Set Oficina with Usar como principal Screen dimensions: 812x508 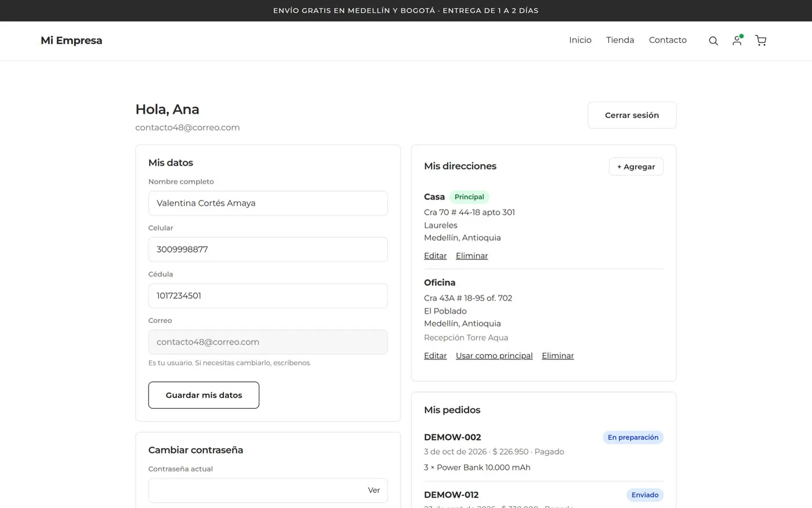[494, 355]
